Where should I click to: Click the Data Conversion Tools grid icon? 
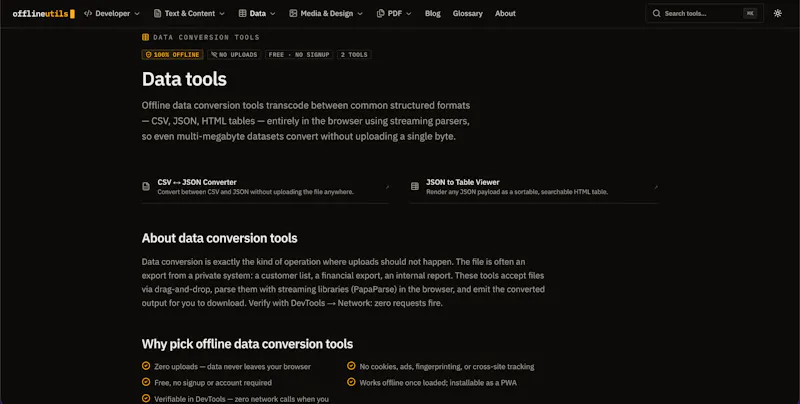pyautogui.click(x=145, y=37)
